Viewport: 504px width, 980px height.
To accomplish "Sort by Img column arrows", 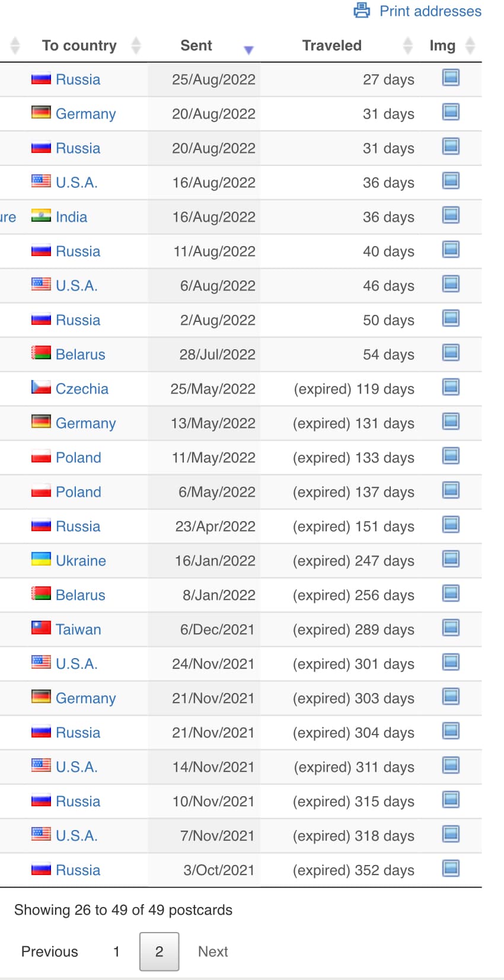I will [x=470, y=46].
